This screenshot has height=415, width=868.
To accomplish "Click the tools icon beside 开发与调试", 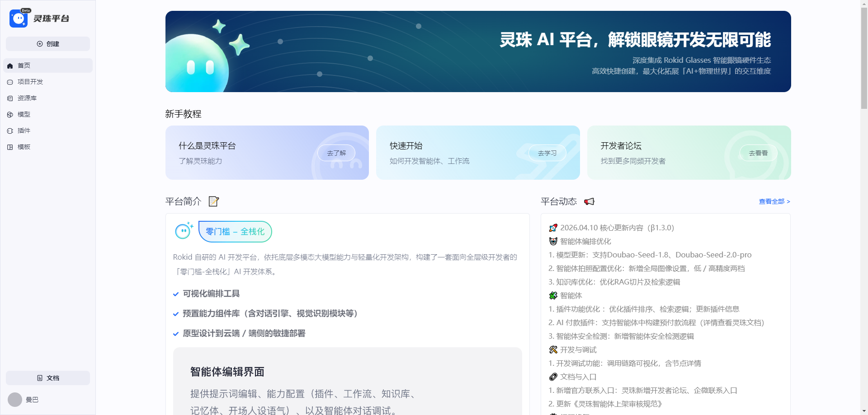I will (x=553, y=350).
